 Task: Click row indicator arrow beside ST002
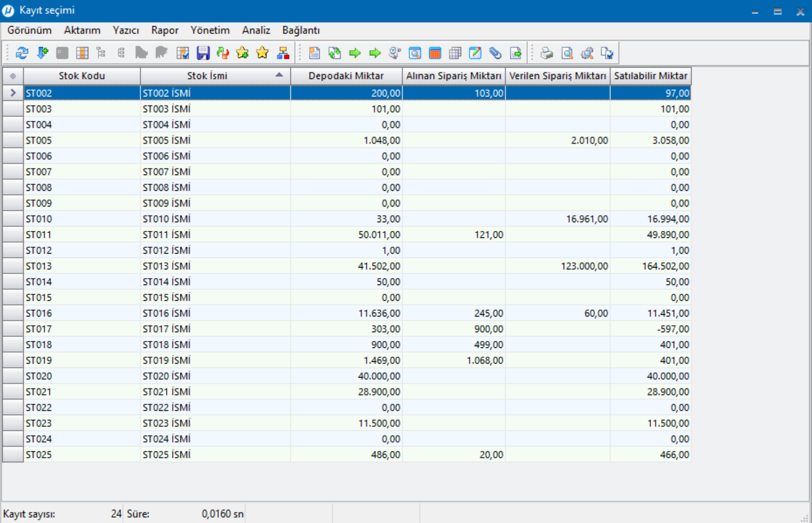(x=13, y=93)
